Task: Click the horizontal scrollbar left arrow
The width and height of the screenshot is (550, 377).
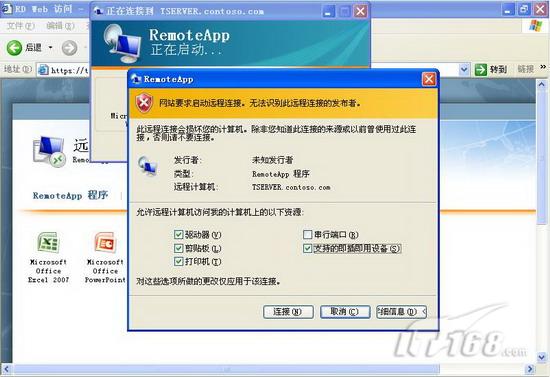Action: pos(6,369)
